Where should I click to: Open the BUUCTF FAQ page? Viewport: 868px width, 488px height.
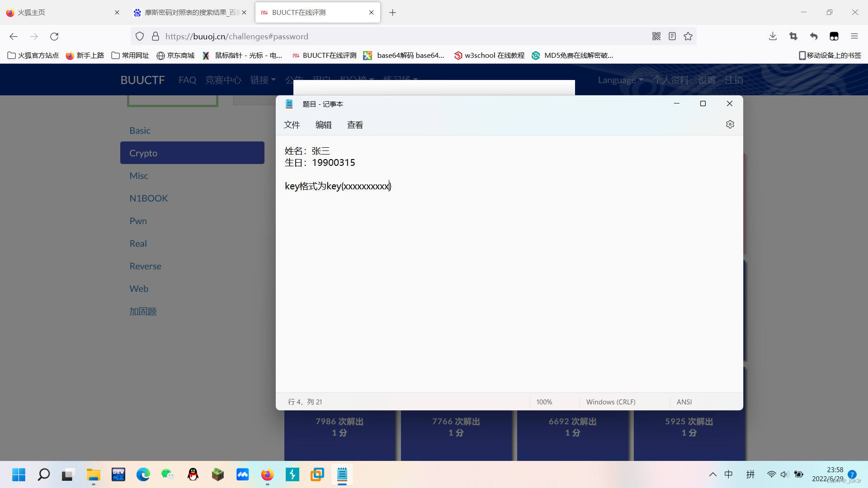point(187,80)
